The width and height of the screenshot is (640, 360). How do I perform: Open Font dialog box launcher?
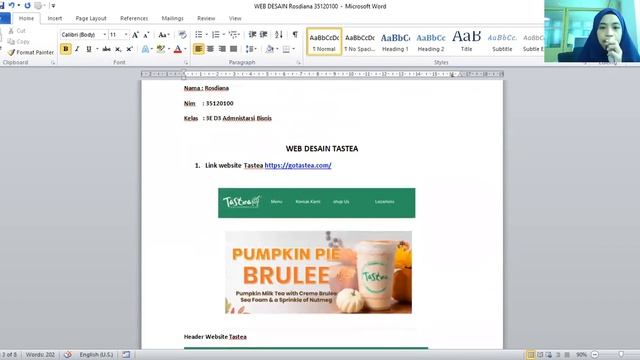(186, 63)
